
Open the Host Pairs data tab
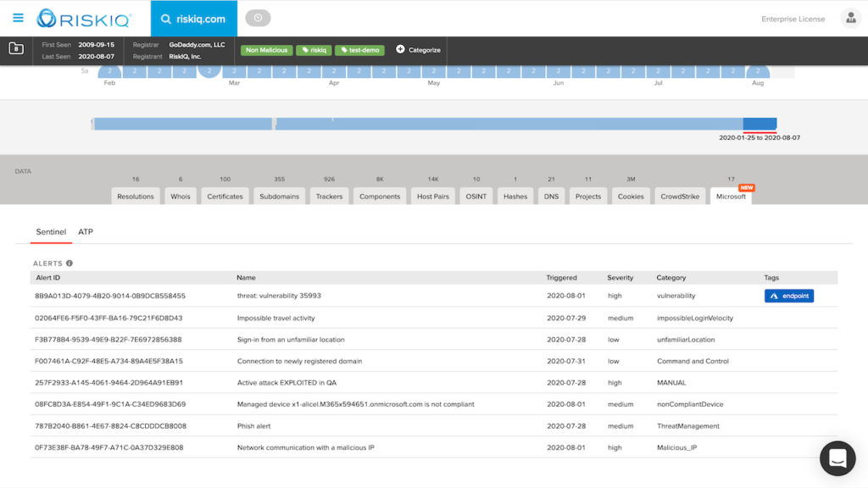pos(433,197)
